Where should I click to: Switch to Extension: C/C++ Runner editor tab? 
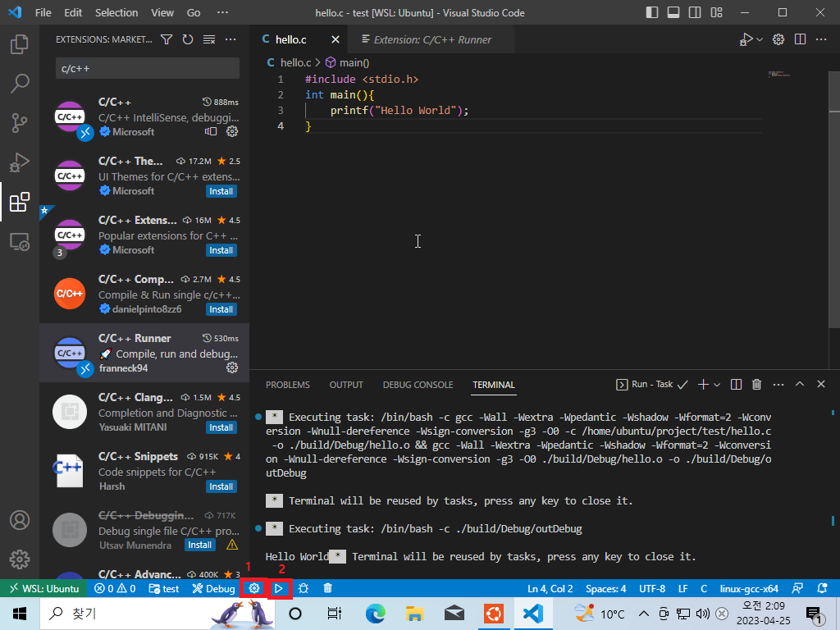[x=431, y=39]
